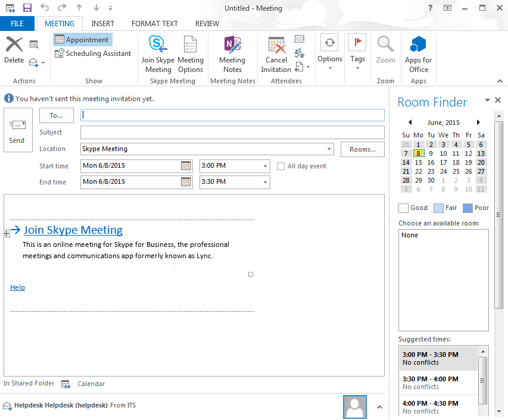
Task: Close the Room Finder pane
Action: click(x=498, y=101)
